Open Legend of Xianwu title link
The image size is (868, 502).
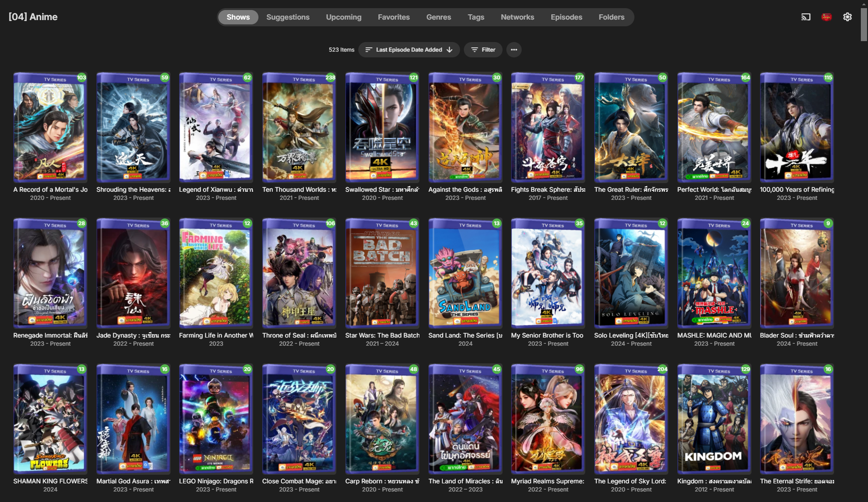point(216,190)
